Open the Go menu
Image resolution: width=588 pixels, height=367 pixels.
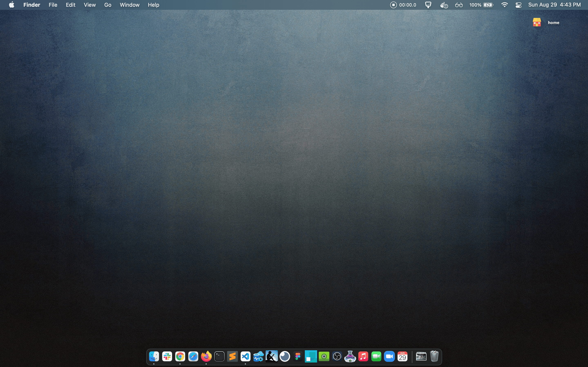108,5
